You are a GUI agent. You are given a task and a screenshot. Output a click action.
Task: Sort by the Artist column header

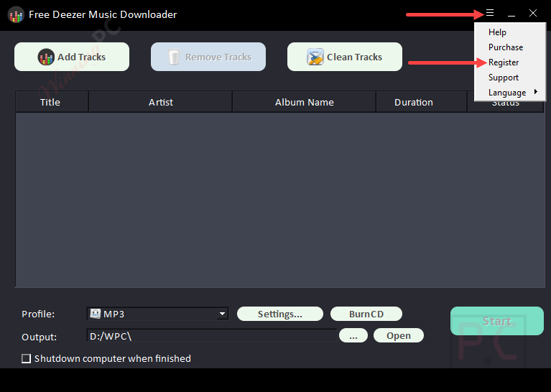pyautogui.click(x=161, y=102)
